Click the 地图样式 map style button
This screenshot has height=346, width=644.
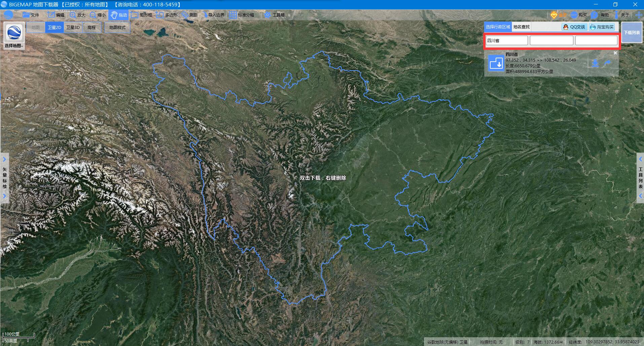[117, 27]
